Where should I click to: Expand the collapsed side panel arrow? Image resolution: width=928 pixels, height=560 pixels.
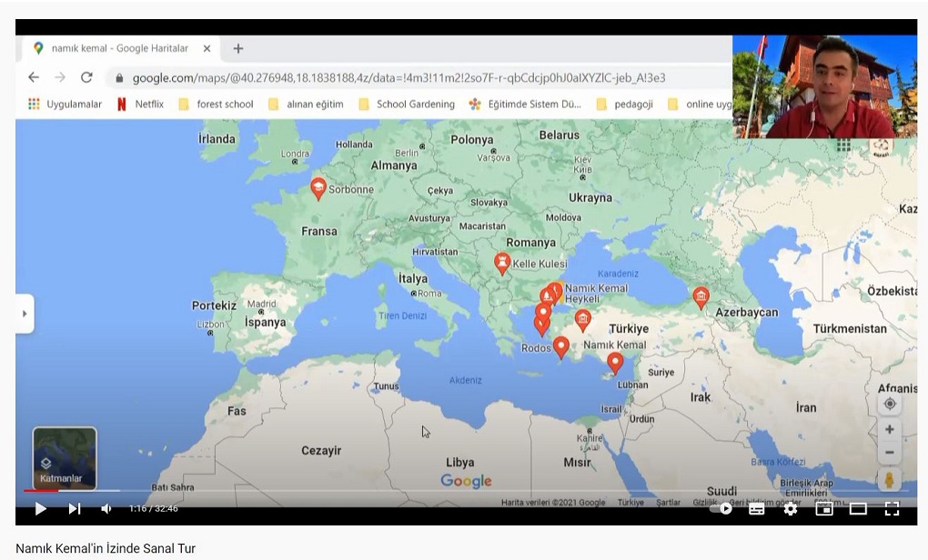25,314
